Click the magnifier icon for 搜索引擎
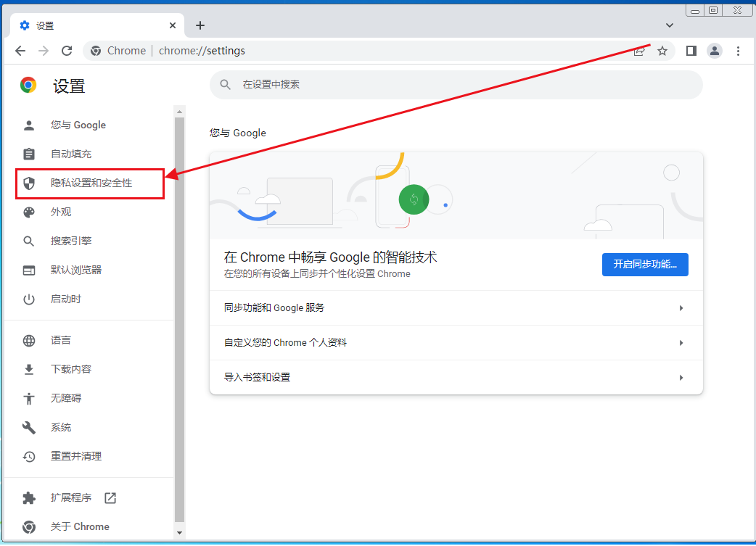This screenshot has height=546, width=756. 29,241
